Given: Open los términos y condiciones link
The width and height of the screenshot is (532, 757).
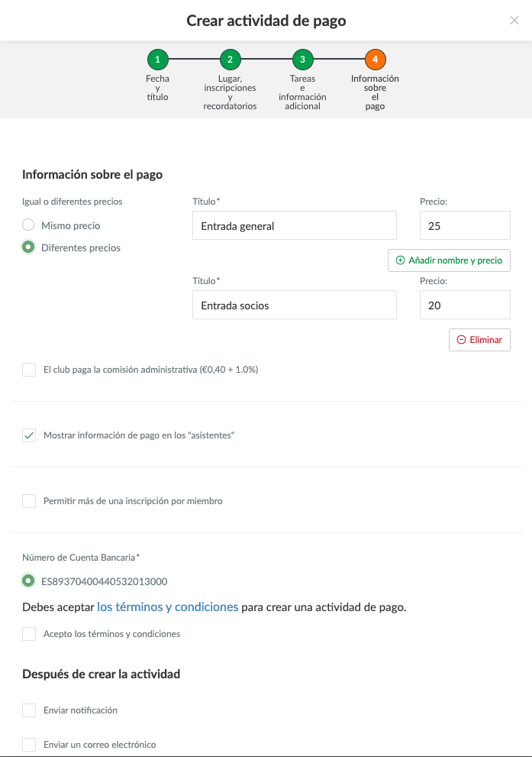Looking at the screenshot, I should click(x=167, y=607).
